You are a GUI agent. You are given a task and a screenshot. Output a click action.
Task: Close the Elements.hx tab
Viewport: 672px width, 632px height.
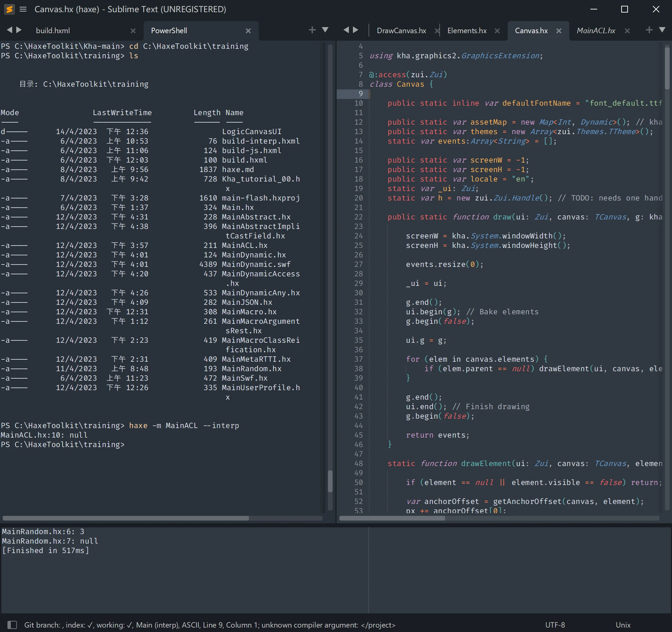[x=497, y=31]
